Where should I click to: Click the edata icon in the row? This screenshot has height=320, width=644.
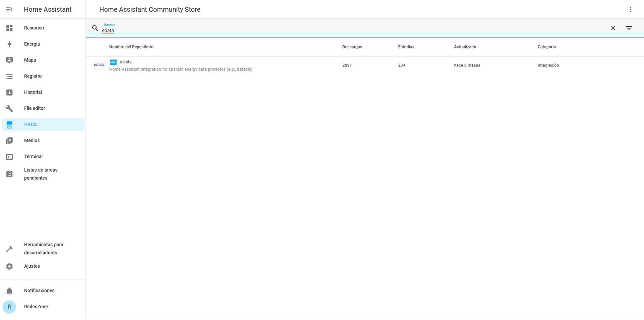(99, 65)
